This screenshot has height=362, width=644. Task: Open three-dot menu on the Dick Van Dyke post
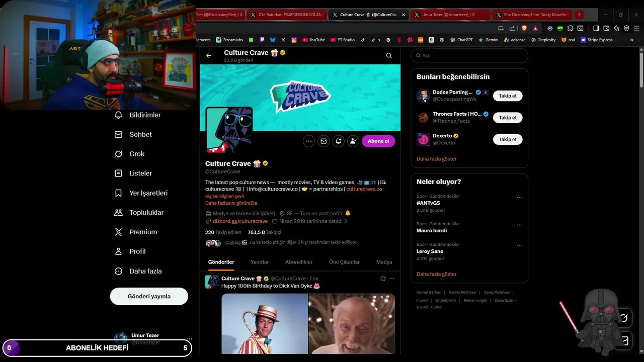click(392, 279)
